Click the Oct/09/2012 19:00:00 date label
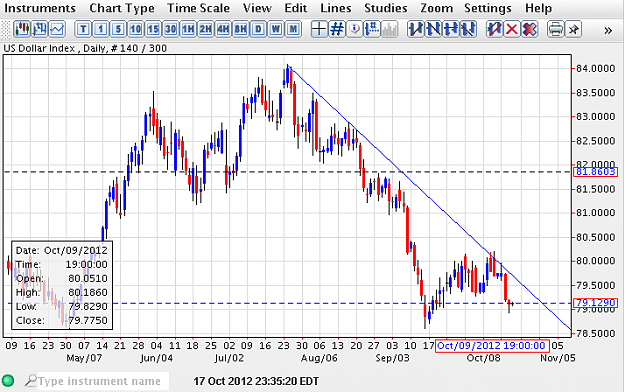 click(x=492, y=345)
